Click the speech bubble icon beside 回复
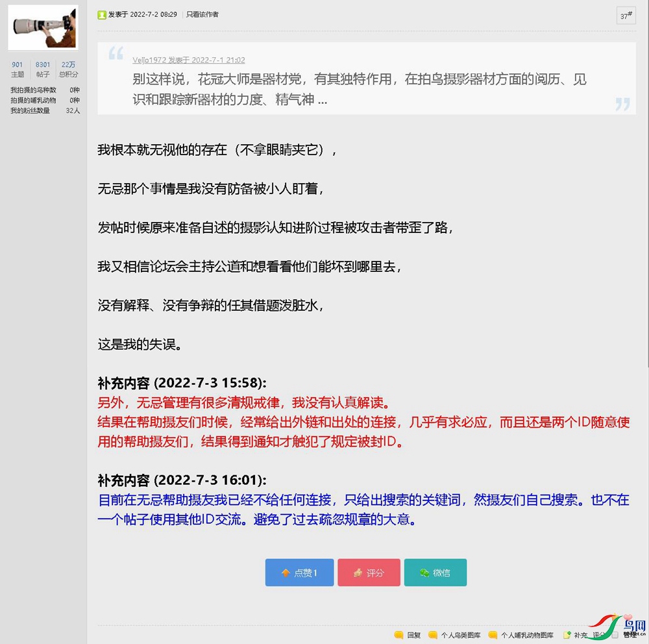The width and height of the screenshot is (649, 644). (399, 635)
